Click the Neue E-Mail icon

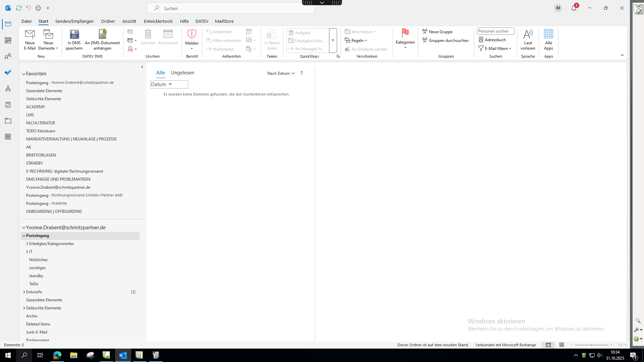click(30, 35)
